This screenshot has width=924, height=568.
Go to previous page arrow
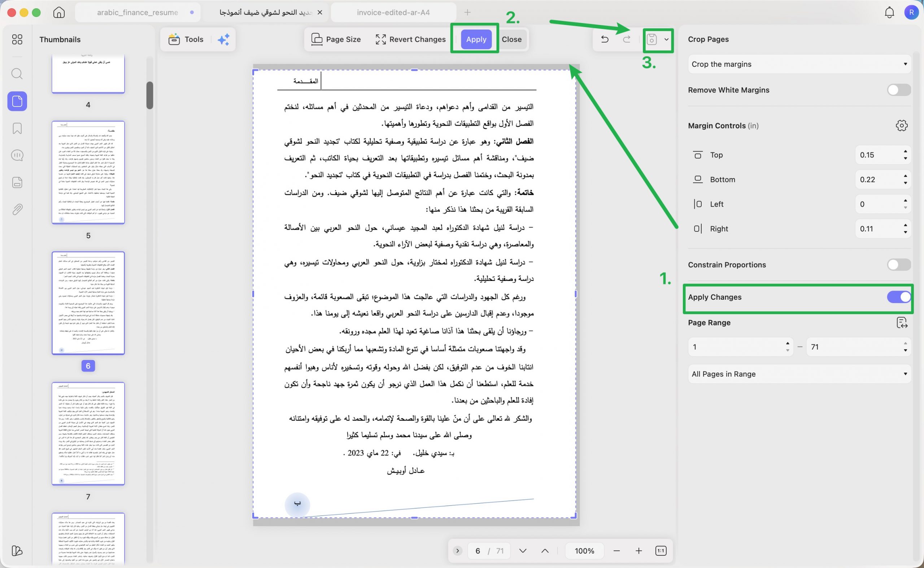coord(545,551)
